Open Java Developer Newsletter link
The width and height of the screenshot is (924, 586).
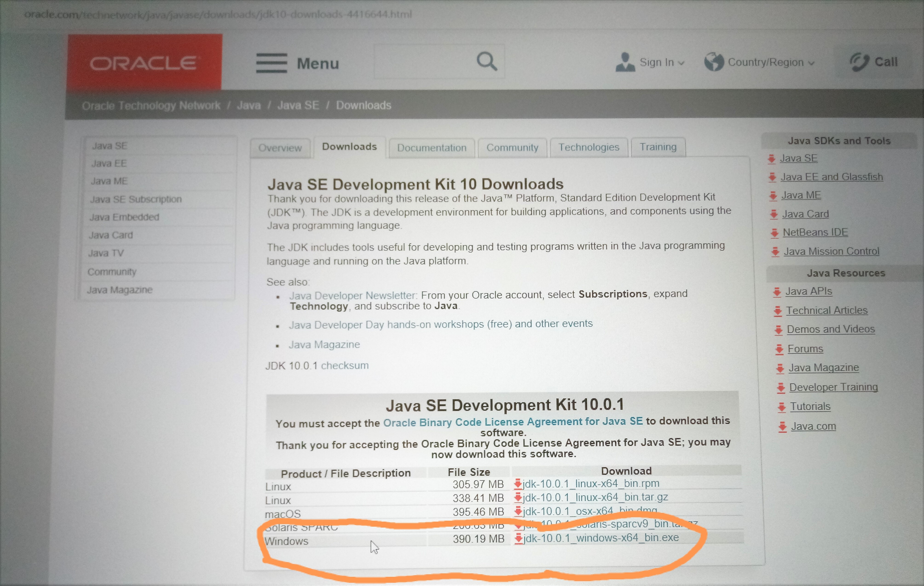pyautogui.click(x=353, y=296)
